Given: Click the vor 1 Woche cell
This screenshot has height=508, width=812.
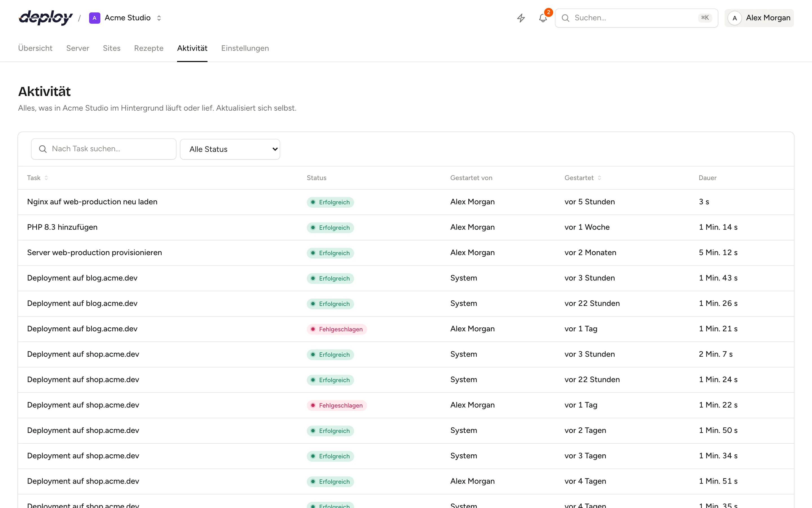Looking at the screenshot, I should pyautogui.click(x=587, y=227).
